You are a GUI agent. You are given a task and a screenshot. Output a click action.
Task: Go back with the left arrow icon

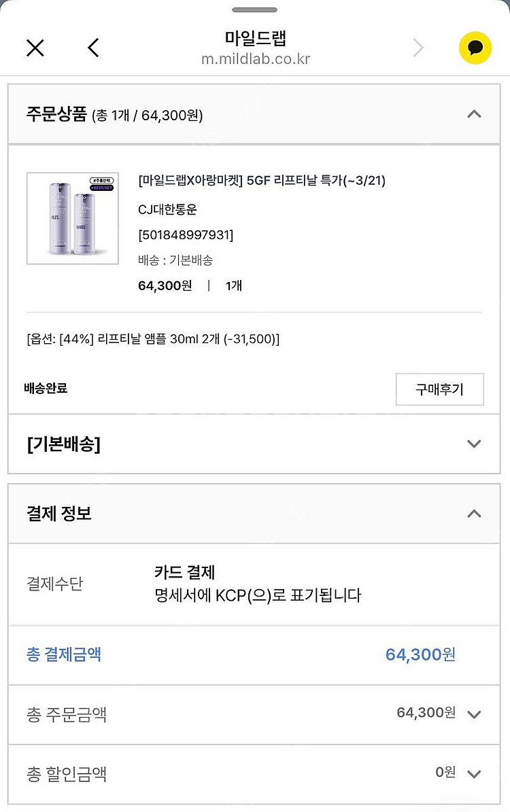click(x=93, y=48)
